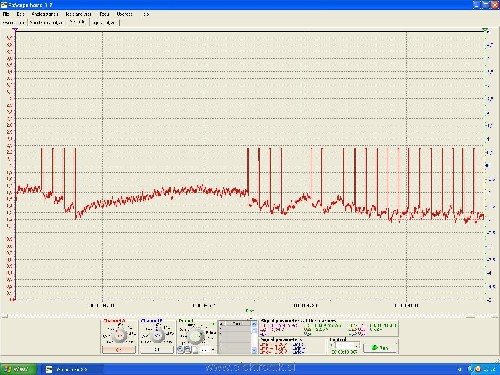
Task: Click the green Run button
Action: (380, 347)
